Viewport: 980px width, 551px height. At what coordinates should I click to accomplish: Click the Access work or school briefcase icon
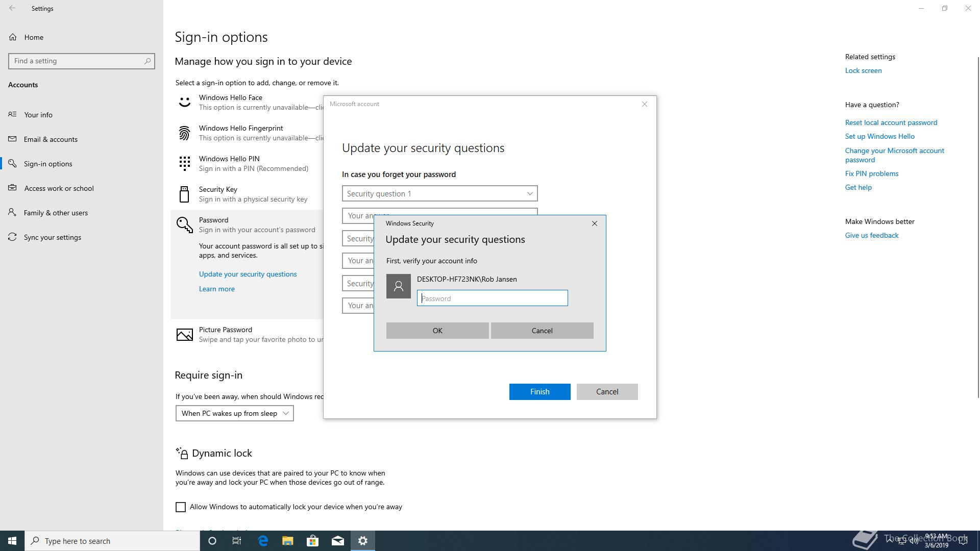coord(12,188)
